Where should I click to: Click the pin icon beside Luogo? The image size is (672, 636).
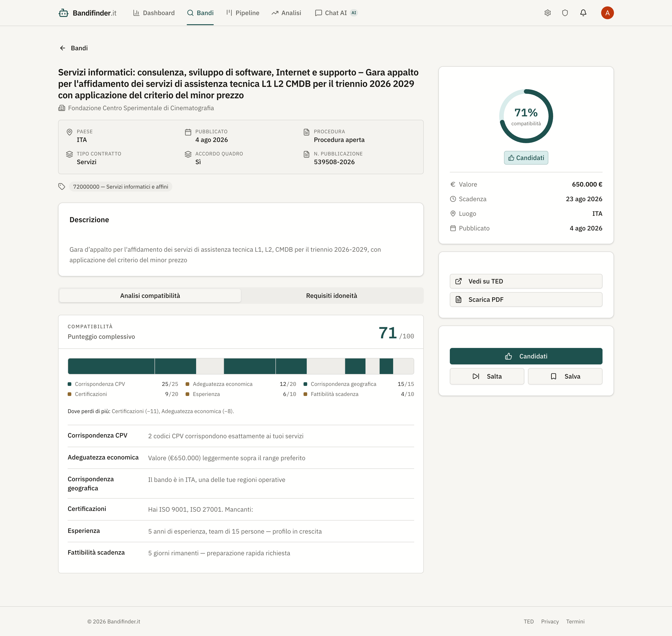tap(453, 214)
